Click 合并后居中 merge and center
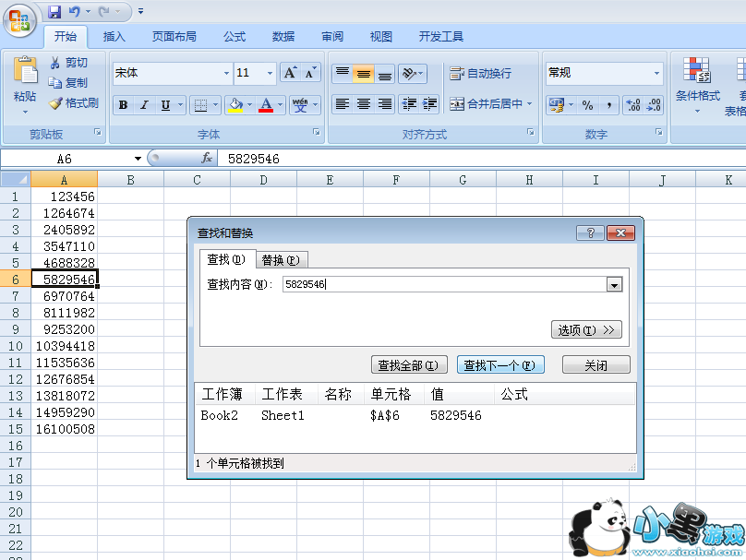Screen dimensions: 746x560 click(486, 103)
